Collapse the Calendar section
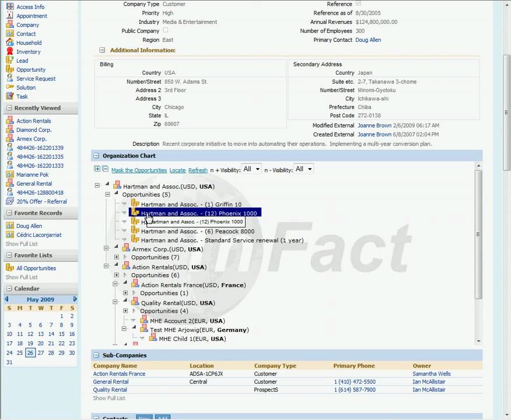 (x=9, y=288)
